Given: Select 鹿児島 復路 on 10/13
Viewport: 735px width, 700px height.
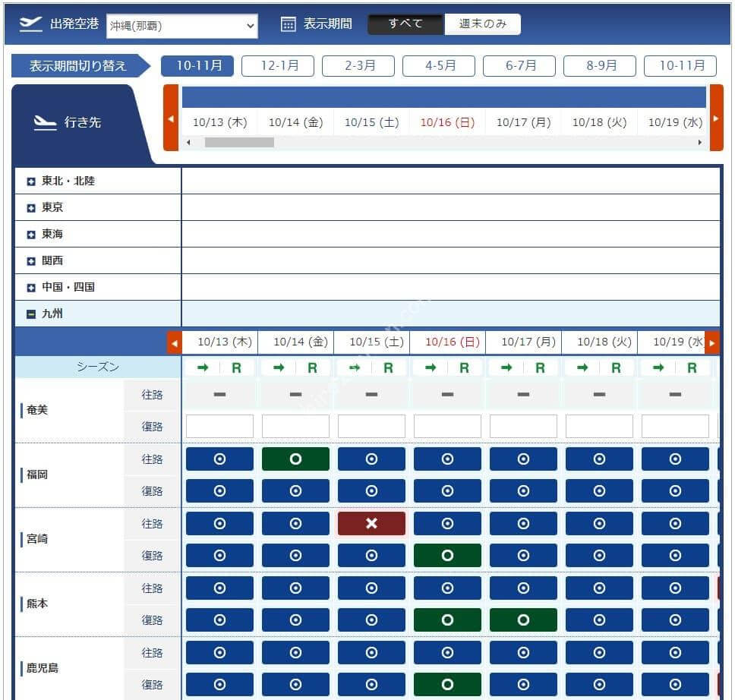Looking at the screenshot, I should point(220,685).
